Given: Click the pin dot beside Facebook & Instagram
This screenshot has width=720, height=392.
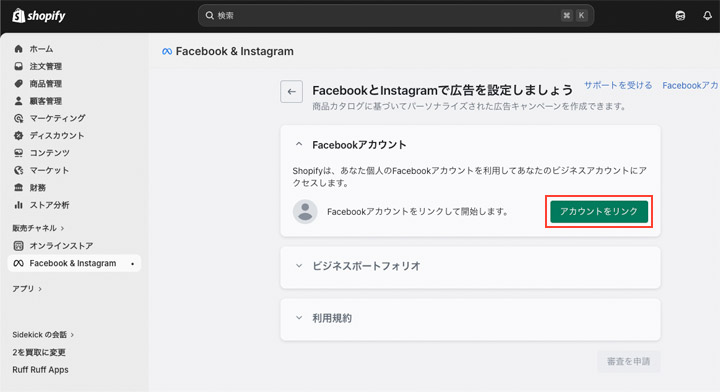Looking at the screenshot, I should coord(132,263).
